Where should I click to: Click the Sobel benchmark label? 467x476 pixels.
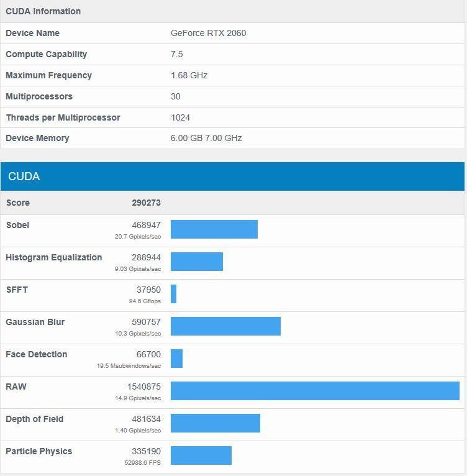(x=17, y=225)
